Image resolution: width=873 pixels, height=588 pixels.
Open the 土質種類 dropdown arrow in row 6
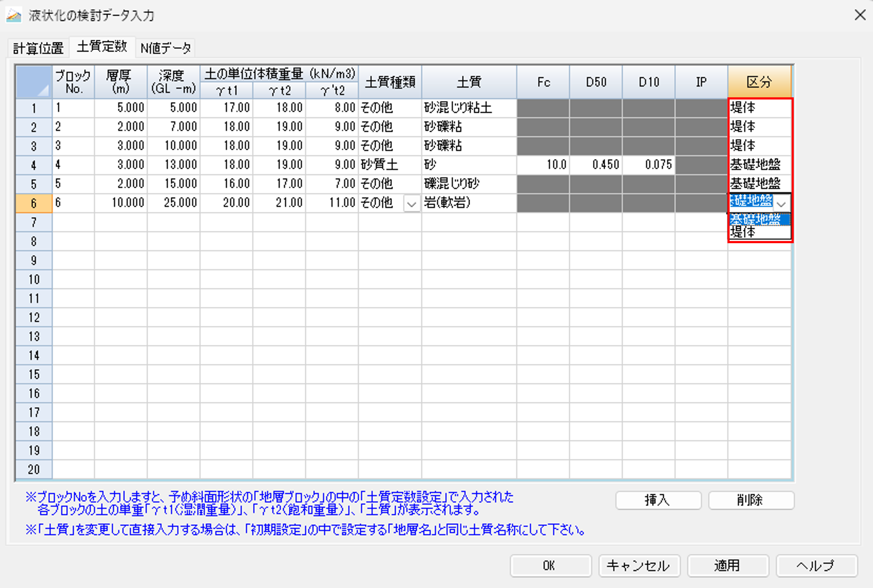(x=411, y=204)
